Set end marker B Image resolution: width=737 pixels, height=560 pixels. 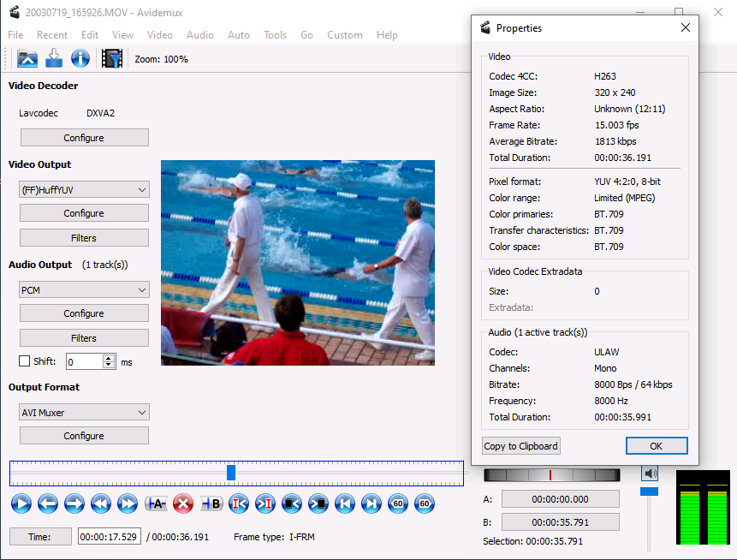(211, 503)
